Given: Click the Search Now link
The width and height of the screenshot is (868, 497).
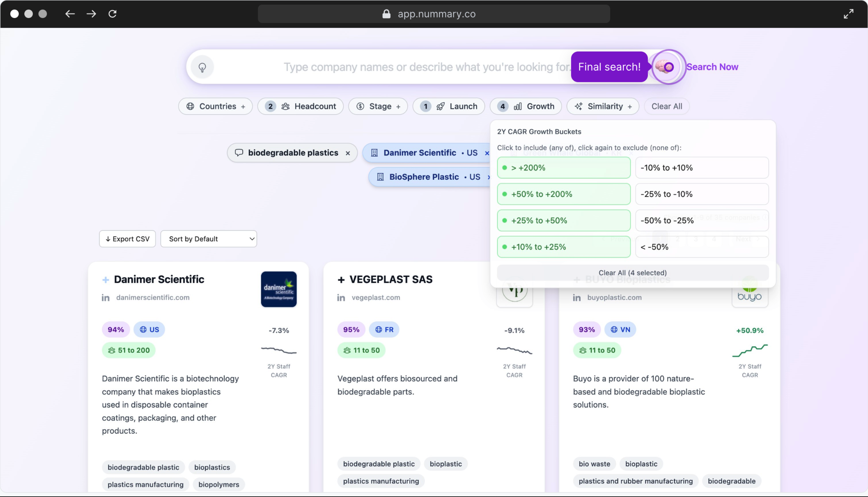Looking at the screenshot, I should 712,67.
